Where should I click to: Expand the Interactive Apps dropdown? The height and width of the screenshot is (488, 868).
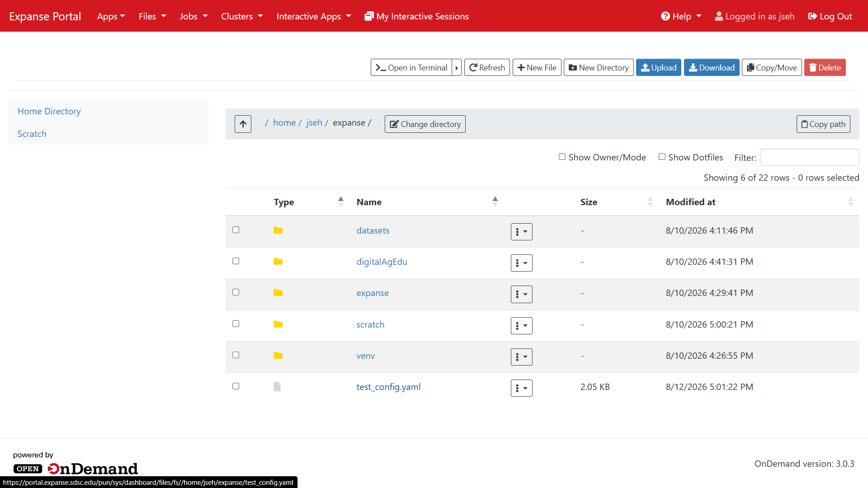click(x=314, y=16)
